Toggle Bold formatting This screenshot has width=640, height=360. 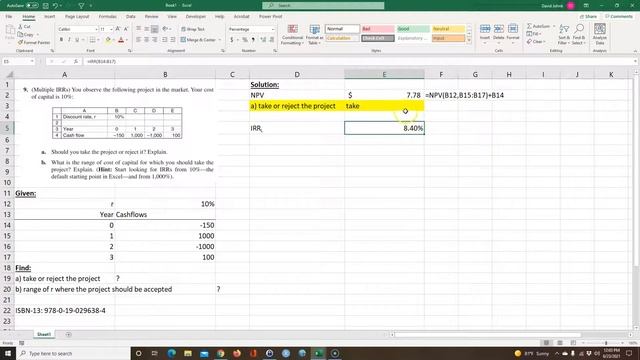pyautogui.click(x=61, y=40)
